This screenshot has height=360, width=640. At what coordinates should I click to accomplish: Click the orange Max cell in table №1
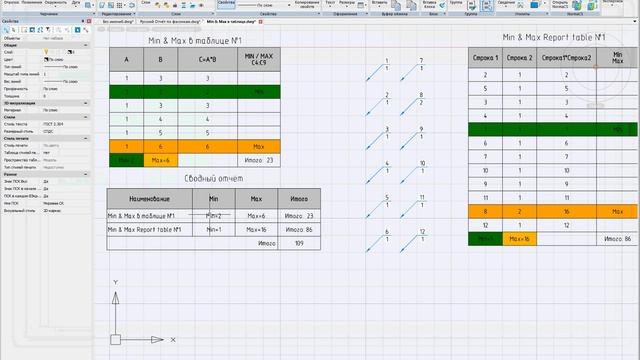click(x=259, y=147)
